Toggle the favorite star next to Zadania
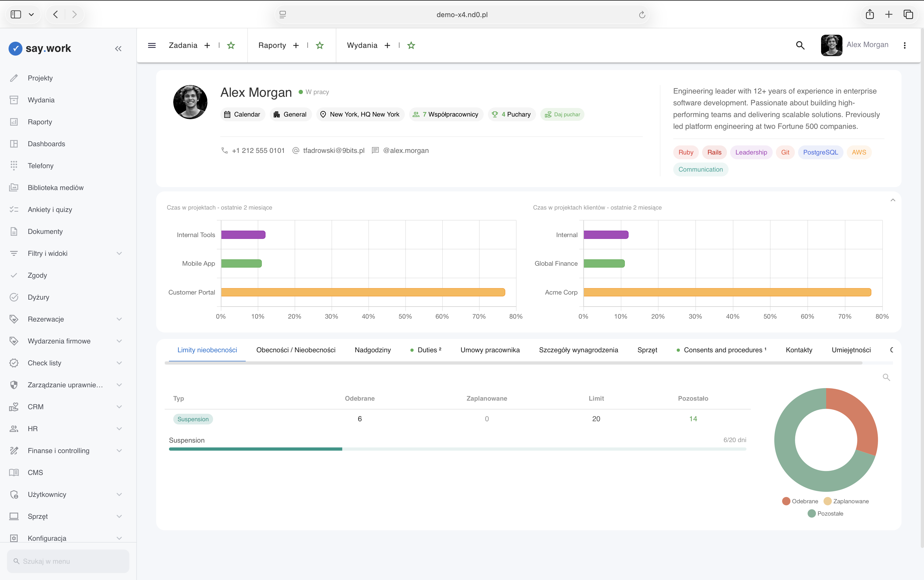Screen dimensions: 924x580 [231, 45]
